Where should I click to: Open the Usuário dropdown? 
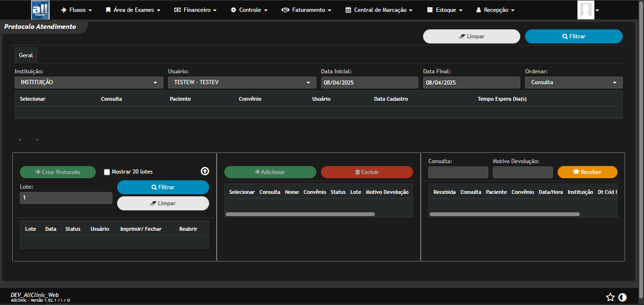242,82
